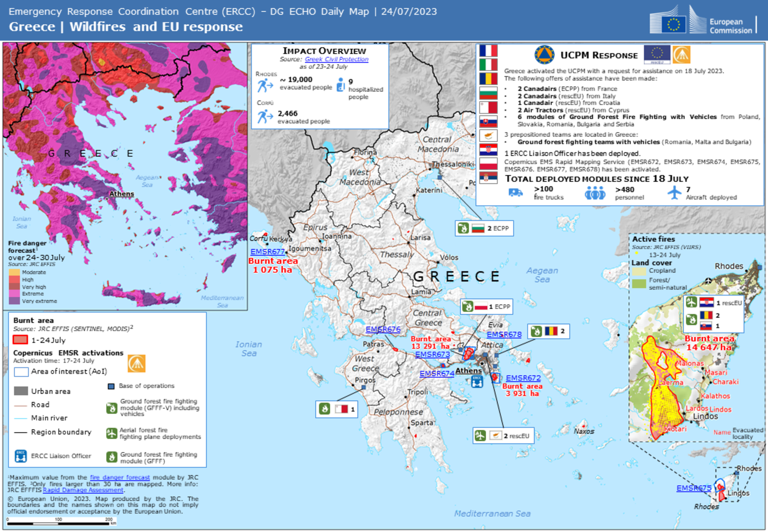
Task: Open the Greek Civil Protection source link
Action: click(336, 59)
